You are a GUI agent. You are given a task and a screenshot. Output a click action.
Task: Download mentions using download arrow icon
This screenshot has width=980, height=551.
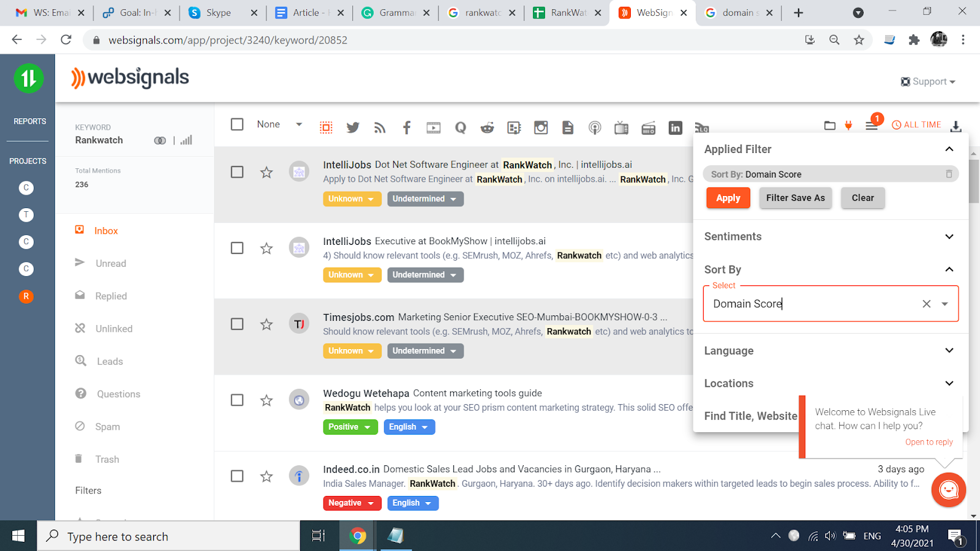click(956, 126)
